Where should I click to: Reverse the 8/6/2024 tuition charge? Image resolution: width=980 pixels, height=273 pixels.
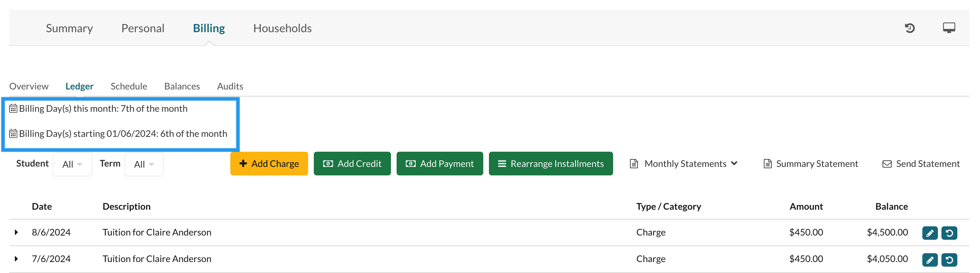pyautogui.click(x=949, y=233)
